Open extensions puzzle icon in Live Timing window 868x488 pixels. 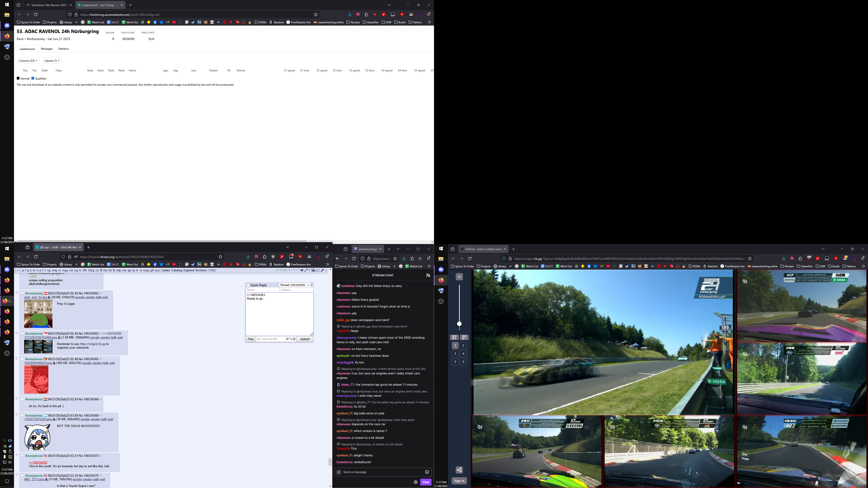tap(366, 14)
